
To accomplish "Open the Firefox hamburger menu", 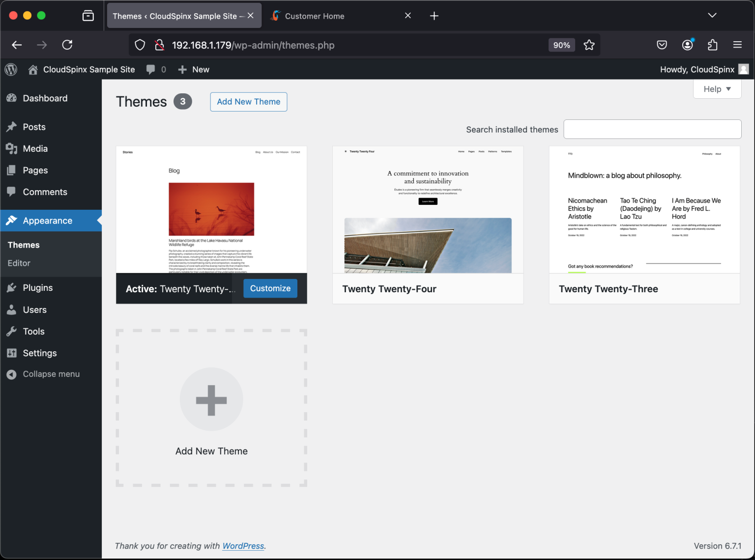I will tap(737, 45).
